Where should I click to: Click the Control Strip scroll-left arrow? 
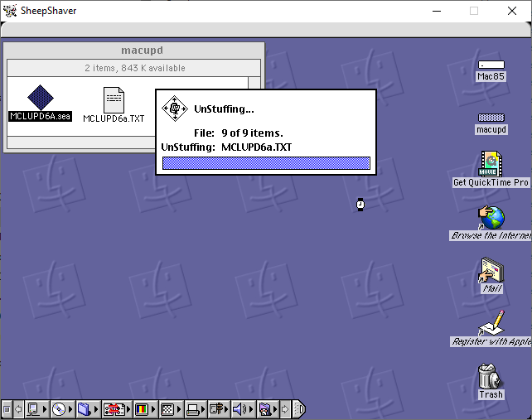19,409
